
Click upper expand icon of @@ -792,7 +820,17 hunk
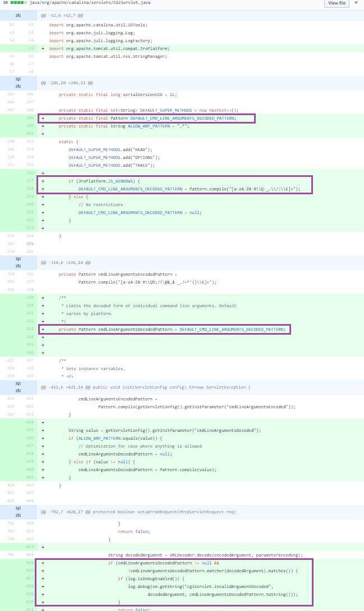pos(19,509)
